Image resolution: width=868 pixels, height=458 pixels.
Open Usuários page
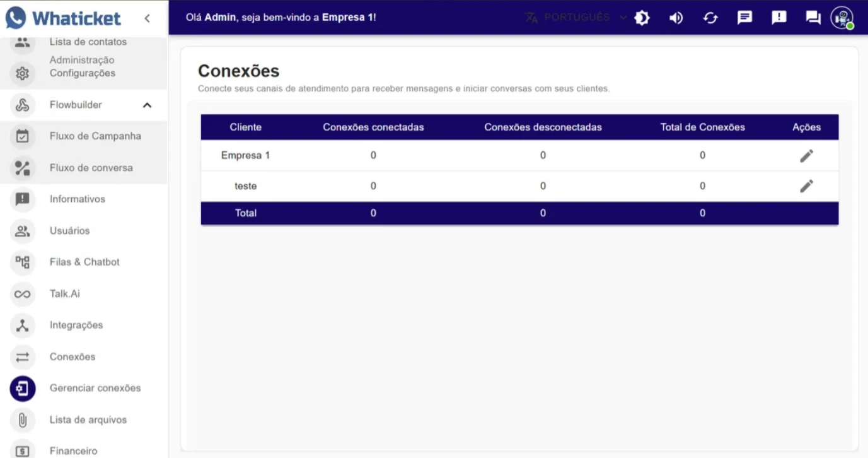pyautogui.click(x=70, y=230)
